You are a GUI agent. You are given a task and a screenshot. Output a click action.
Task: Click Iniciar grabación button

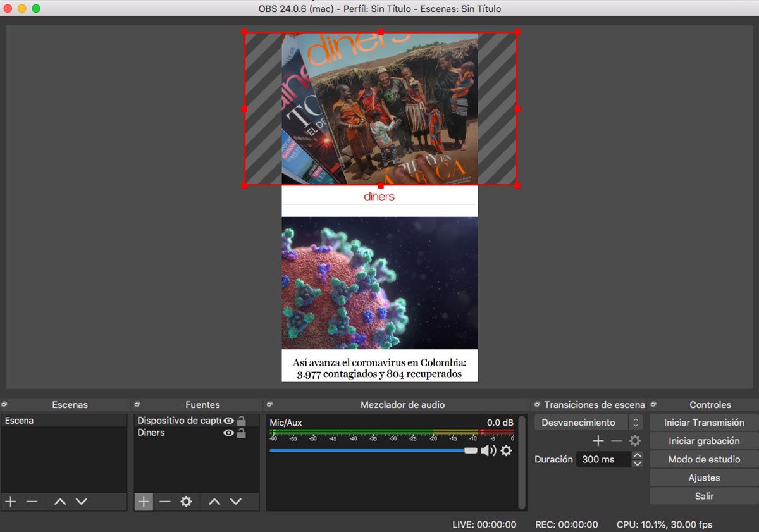(x=704, y=441)
